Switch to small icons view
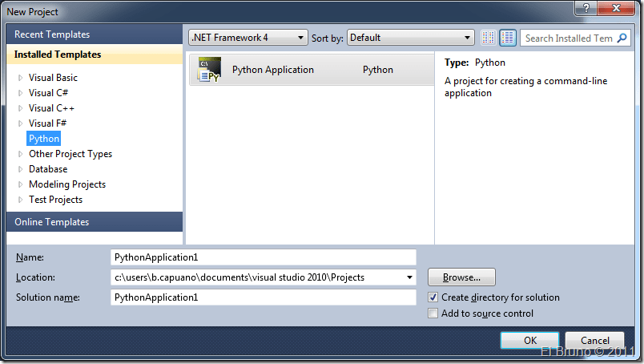 click(x=489, y=38)
